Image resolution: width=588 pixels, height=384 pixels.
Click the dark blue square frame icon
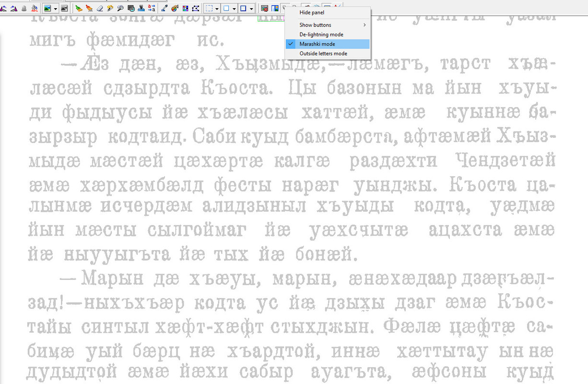(x=243, y=9)
